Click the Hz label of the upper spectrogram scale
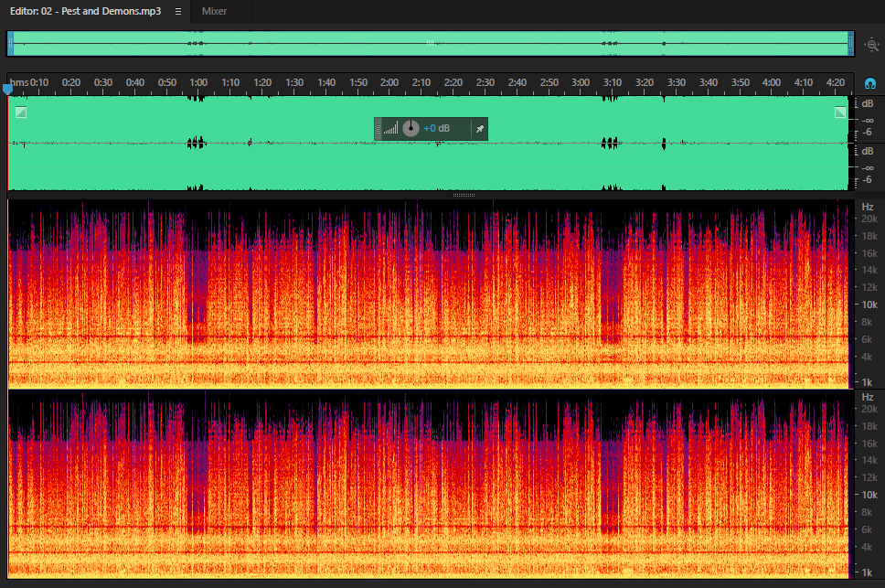This screenshot has width=885, height=588. pyautogui.click(x=868, y=207)
